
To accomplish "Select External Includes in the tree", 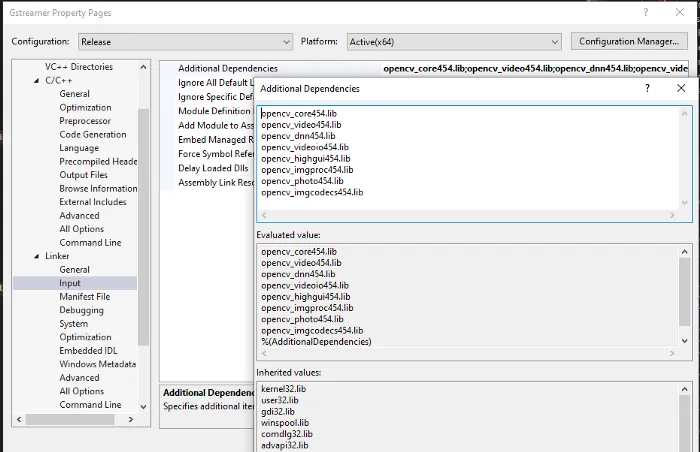I will (92, 202).
